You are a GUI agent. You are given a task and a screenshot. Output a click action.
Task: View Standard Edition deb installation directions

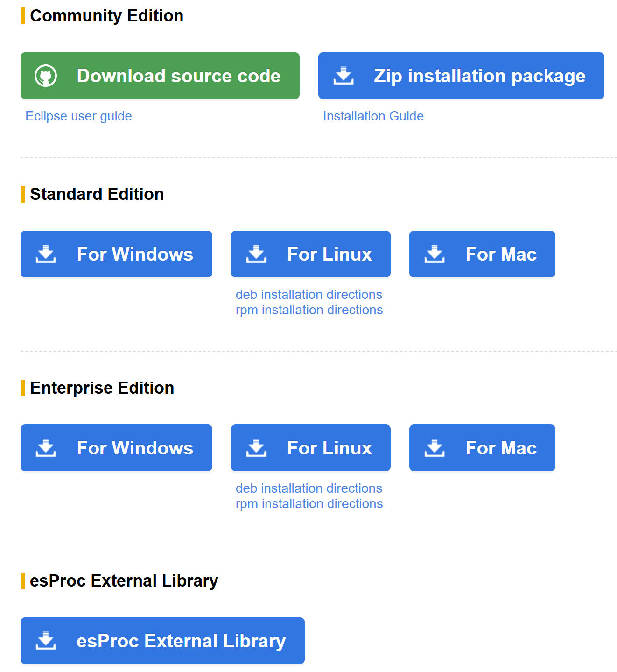pos(309,294)
